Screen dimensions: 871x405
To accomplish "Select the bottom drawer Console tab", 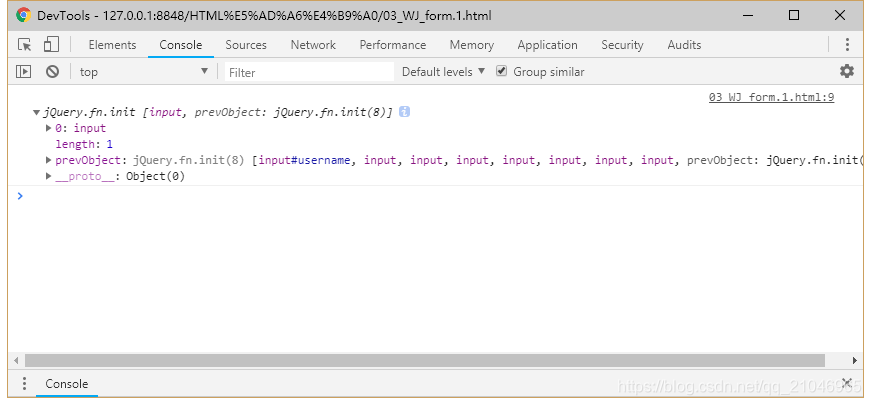I will pyautogui.click(x=67, y=384).
